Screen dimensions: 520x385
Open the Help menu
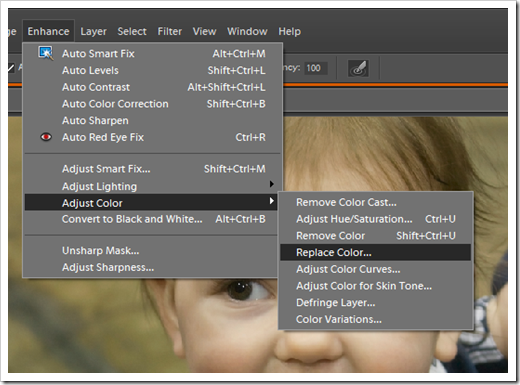pyautogui.click(x=289, y=31)
